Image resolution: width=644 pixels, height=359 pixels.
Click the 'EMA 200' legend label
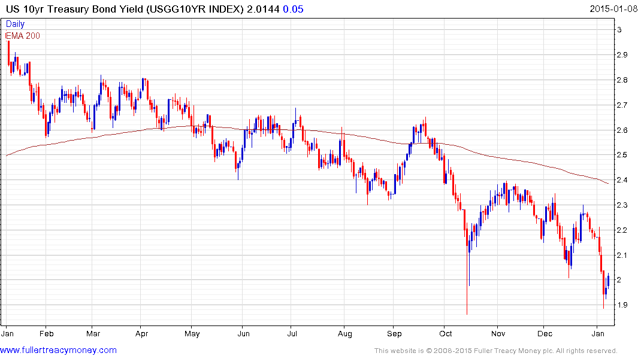click(x=23, y=36)
